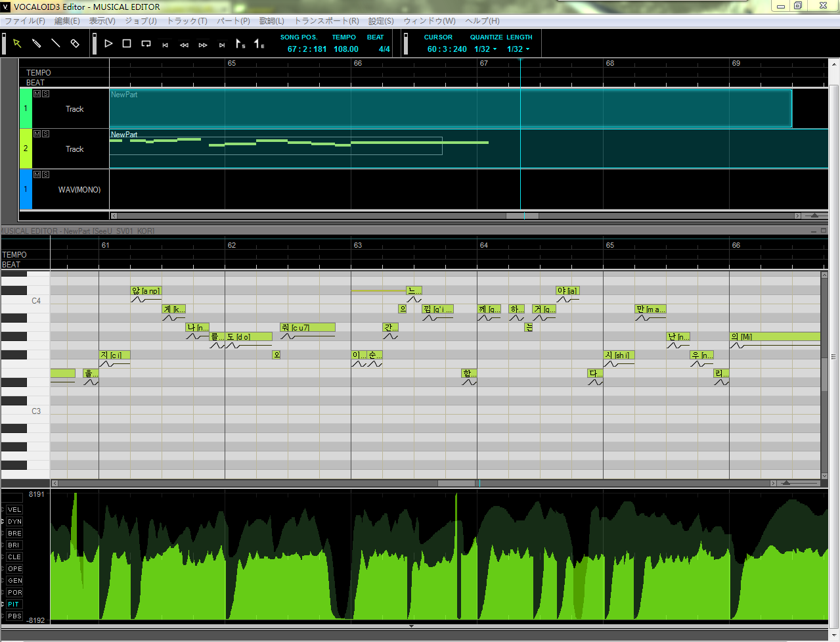Viewport: 840px width, 642px height.
Task: Open the 編集(E) menu
Action: click(x=67, y=21)
